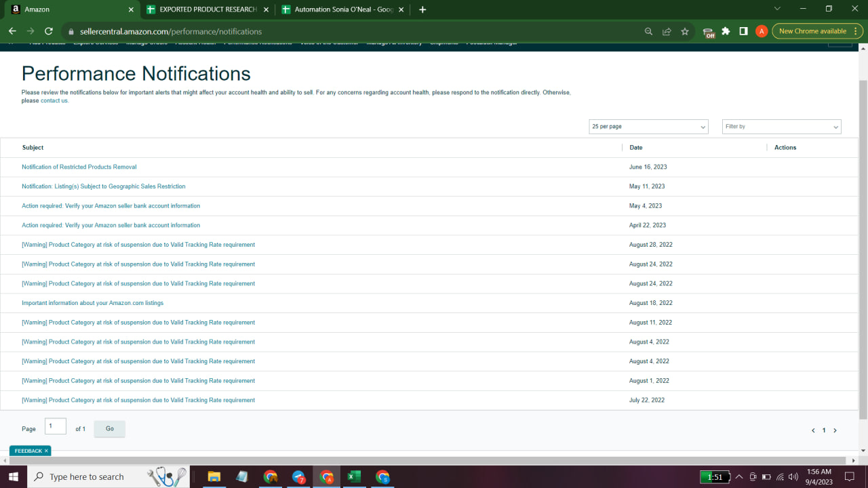Toggle the Chrome side panel icon
The width and height of the screenshot is (868, 488).
744,31
